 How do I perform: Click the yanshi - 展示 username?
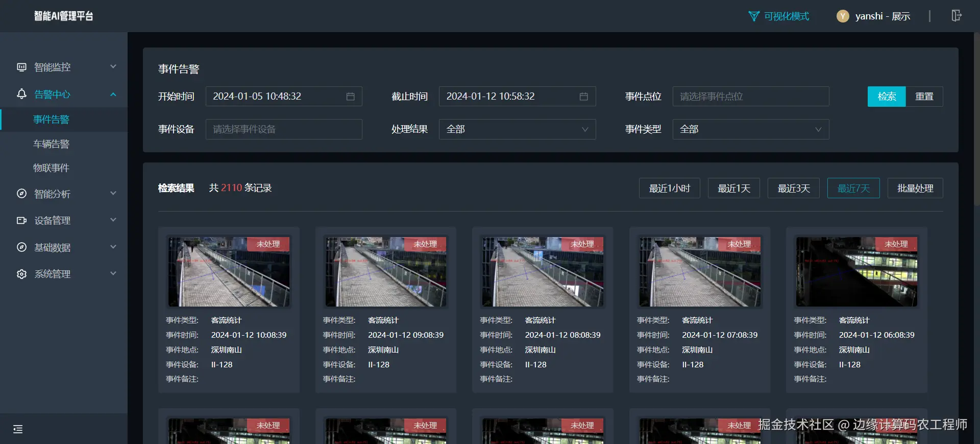click(x=883, y=16)
